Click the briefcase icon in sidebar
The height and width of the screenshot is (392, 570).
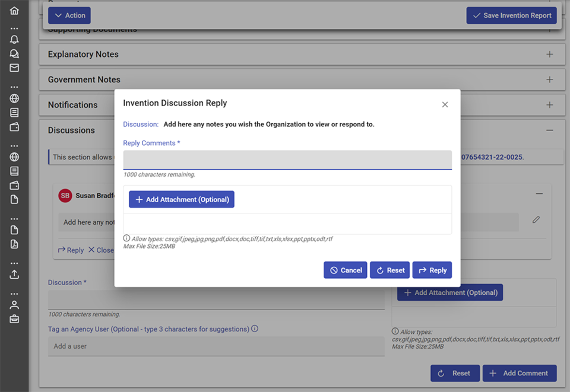[14, 319]
